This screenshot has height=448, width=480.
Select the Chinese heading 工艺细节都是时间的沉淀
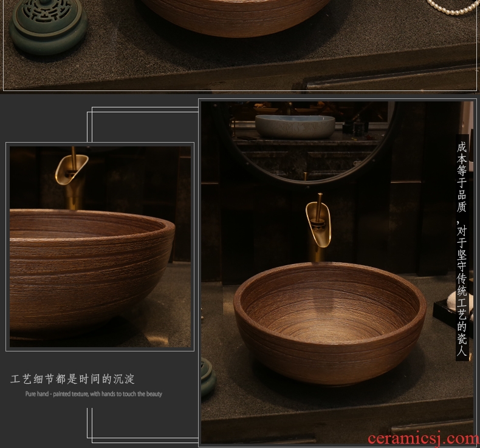click(73, 379)
